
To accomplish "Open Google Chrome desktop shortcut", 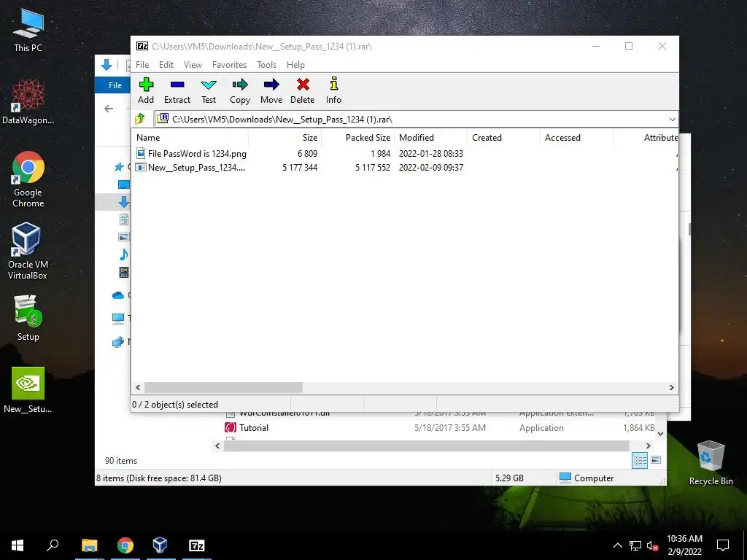I will point(28,179).
